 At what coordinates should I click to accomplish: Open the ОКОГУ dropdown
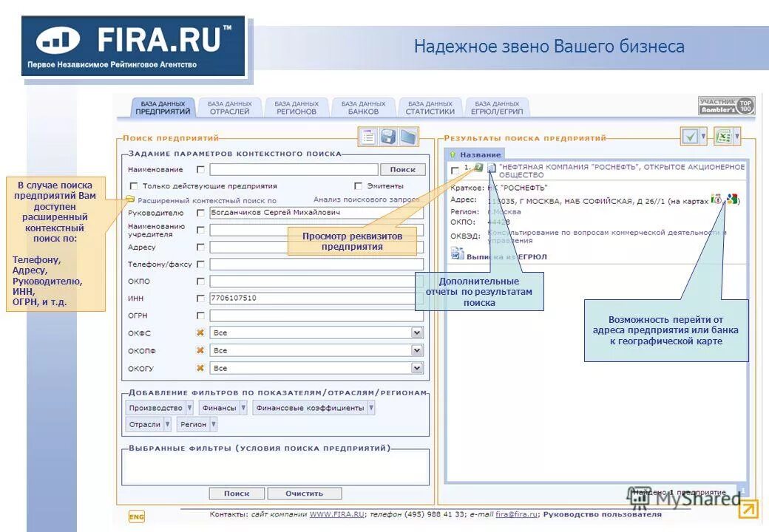tap(416, 368)
